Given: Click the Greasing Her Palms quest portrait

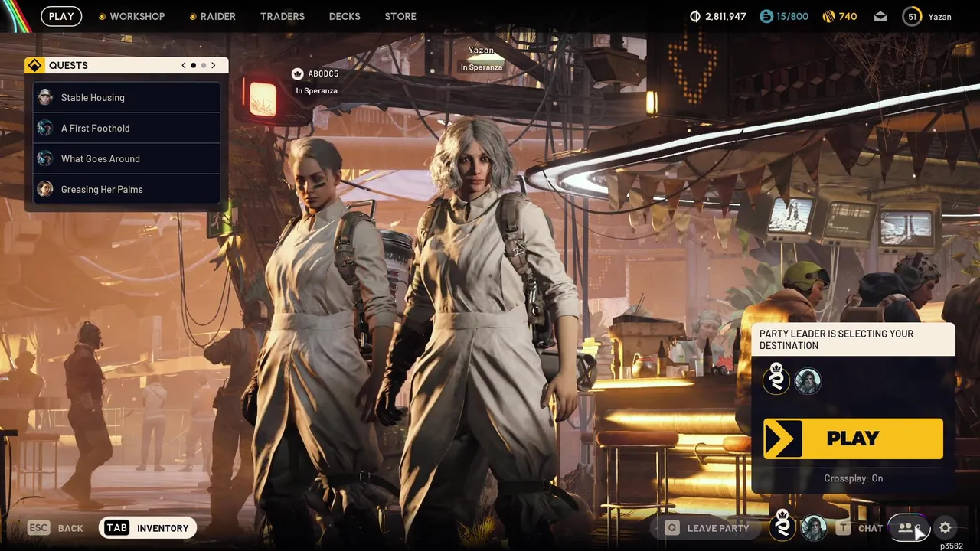Looking at the screenshot, I should tap(45, 189).
